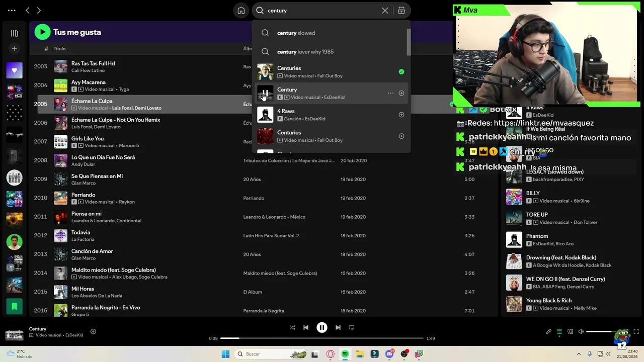Add the now-playing track to liked songs

(x=93, y=331)
